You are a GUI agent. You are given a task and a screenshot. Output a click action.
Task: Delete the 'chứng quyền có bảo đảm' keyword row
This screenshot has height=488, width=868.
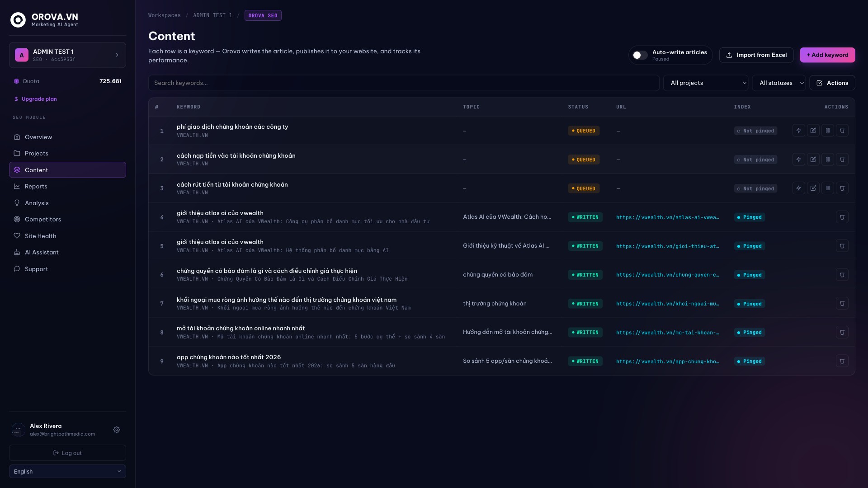(x=842, y=275)
